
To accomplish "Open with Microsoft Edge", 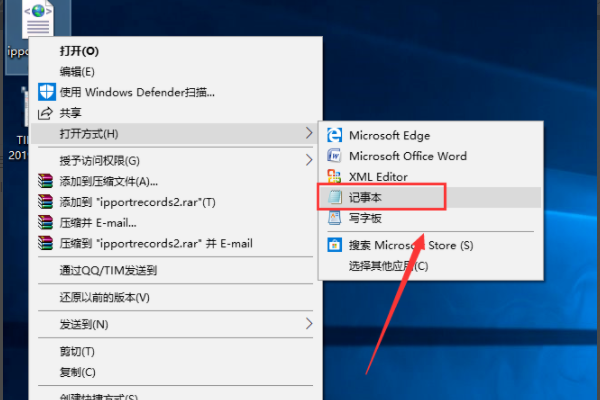I will click(431, 136).
